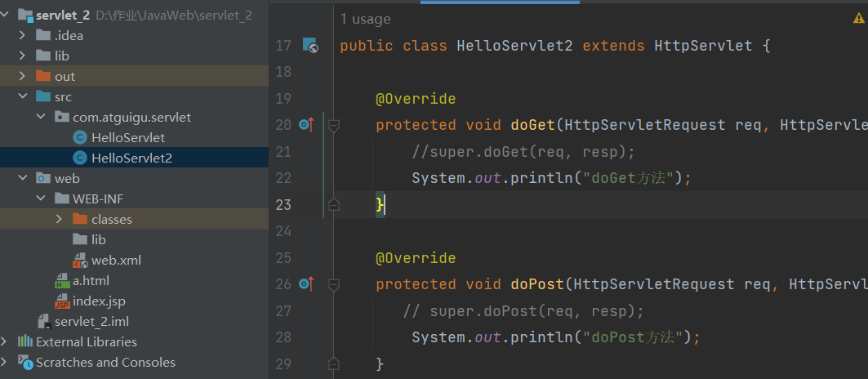Click the override gutter icon beside doPost

click(306, 284)
